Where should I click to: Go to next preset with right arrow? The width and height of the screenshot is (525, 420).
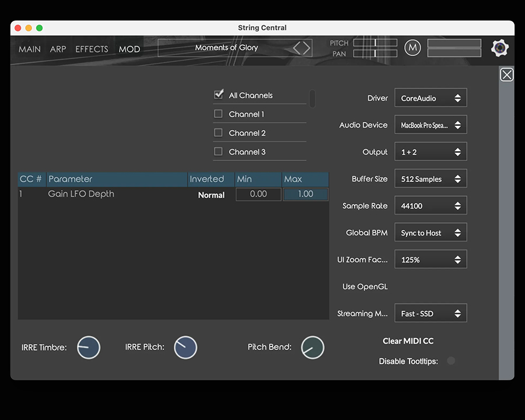coord(307,48)
